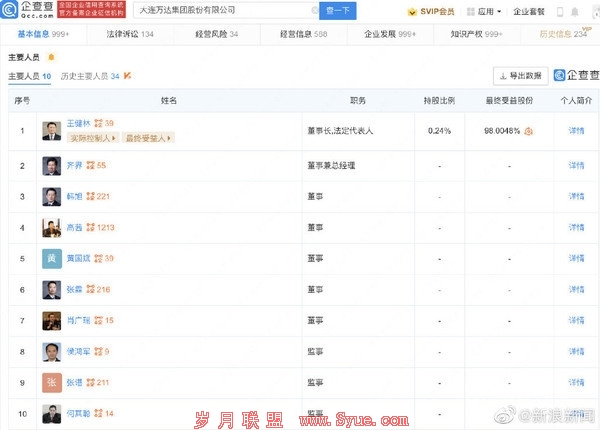Switch to the 知识产权 tab
Viewport: 600px width, 430px height.
(476, 34)
